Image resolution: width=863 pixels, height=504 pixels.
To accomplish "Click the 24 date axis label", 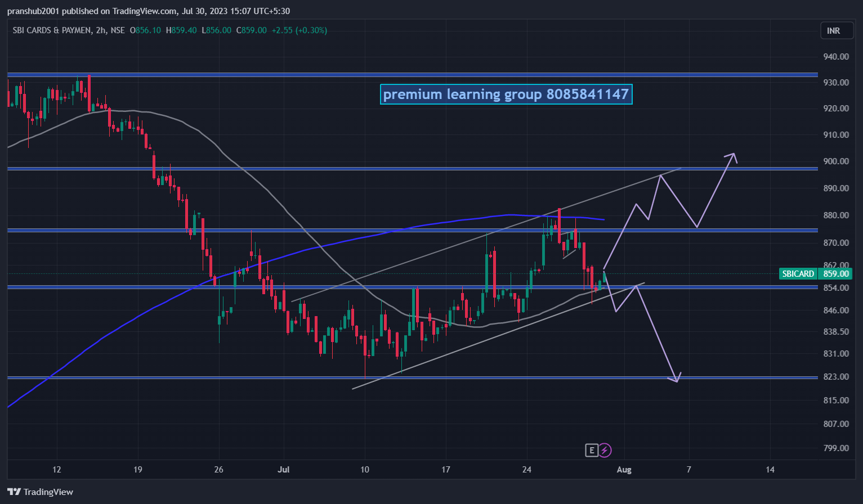I will [x=527, y=469].
